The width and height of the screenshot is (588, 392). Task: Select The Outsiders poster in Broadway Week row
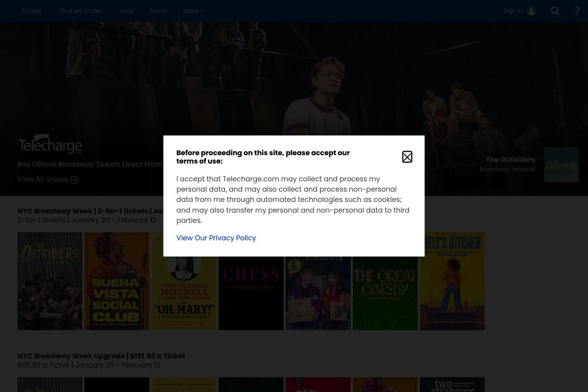click(x=50, y=281)
